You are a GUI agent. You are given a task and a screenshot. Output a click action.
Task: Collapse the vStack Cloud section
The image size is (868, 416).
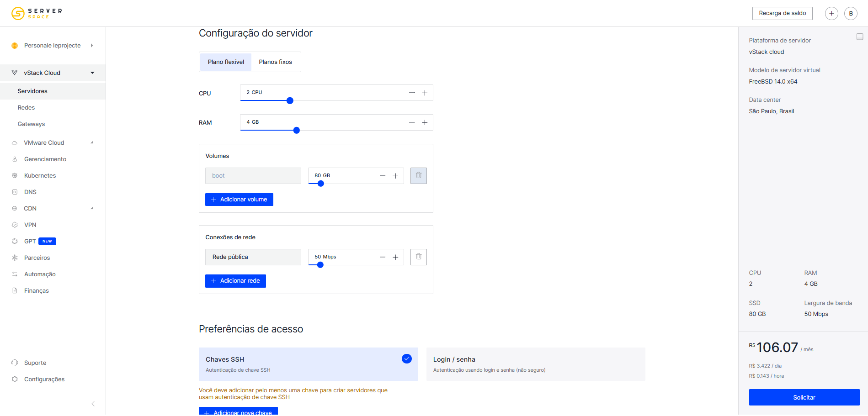[x=92, y=73]
